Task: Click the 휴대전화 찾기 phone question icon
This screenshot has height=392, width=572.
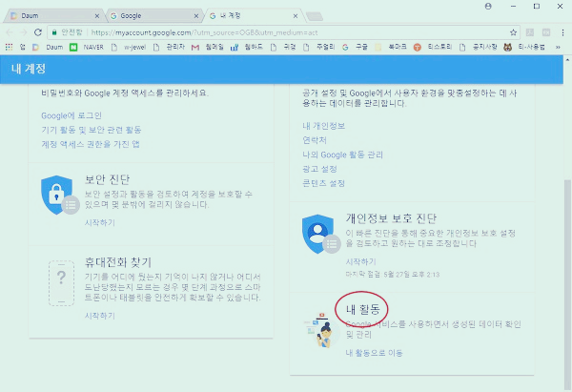Action: [x=61, y=283]
